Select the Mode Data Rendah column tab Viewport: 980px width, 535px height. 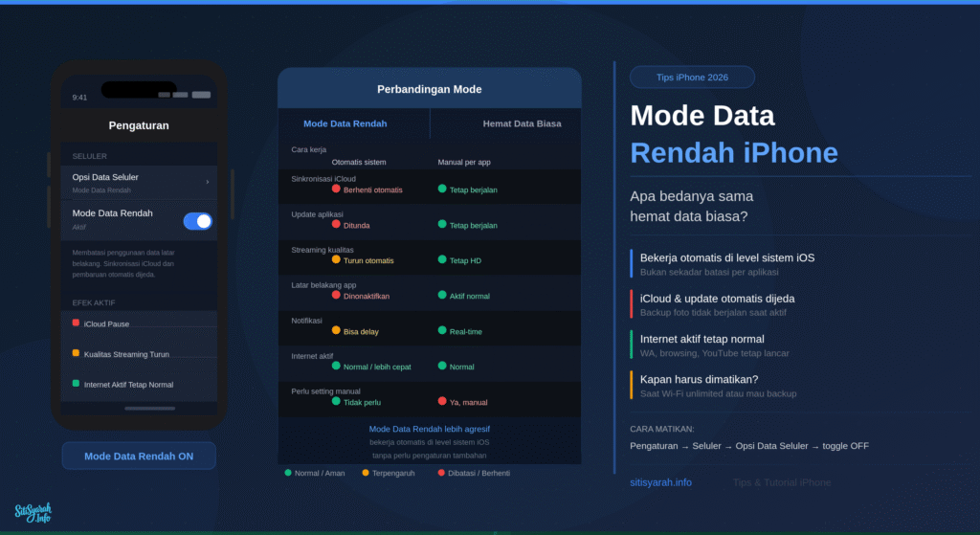click(345, 123)
